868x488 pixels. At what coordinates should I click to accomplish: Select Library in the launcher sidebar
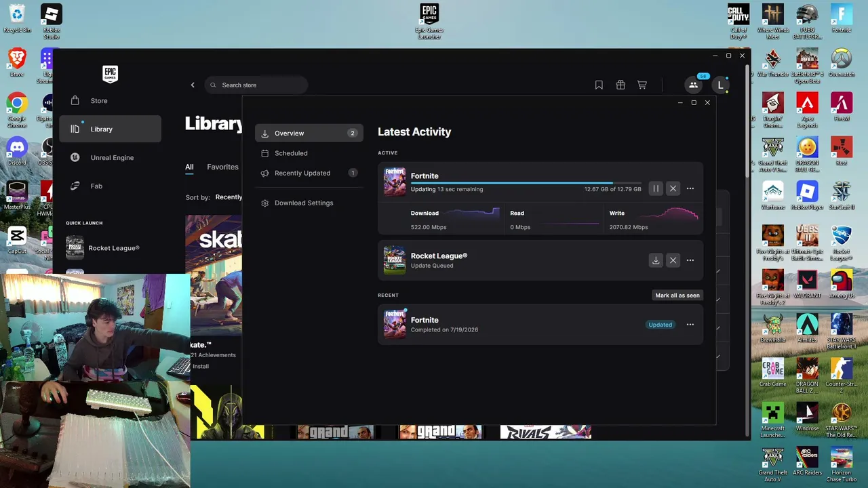pyautogui.click(x=111, y=129)
